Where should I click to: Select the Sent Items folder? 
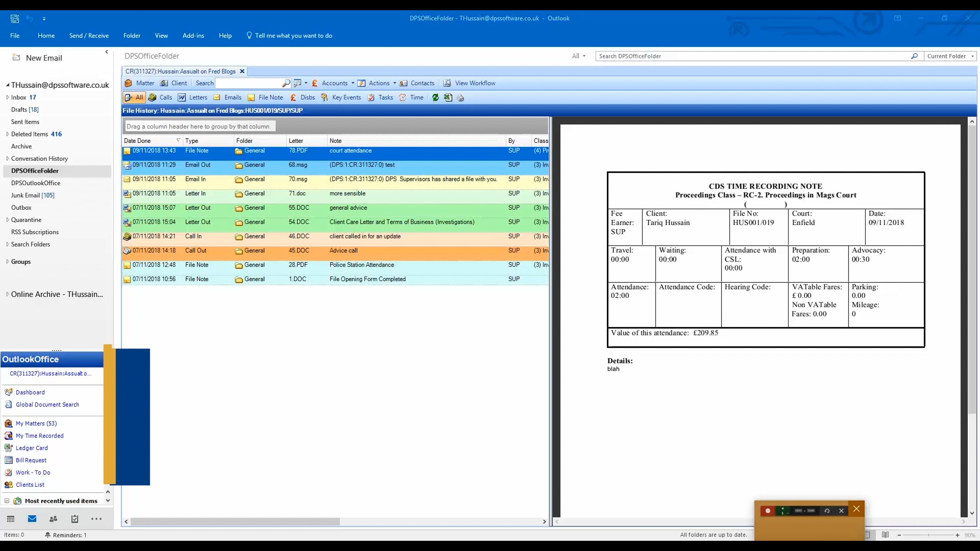tap(25, 122)
